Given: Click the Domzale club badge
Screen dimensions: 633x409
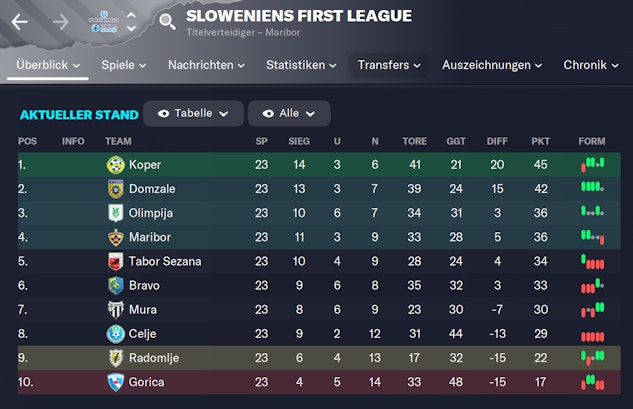Looking at the screenshot, I should pos(115,188).
